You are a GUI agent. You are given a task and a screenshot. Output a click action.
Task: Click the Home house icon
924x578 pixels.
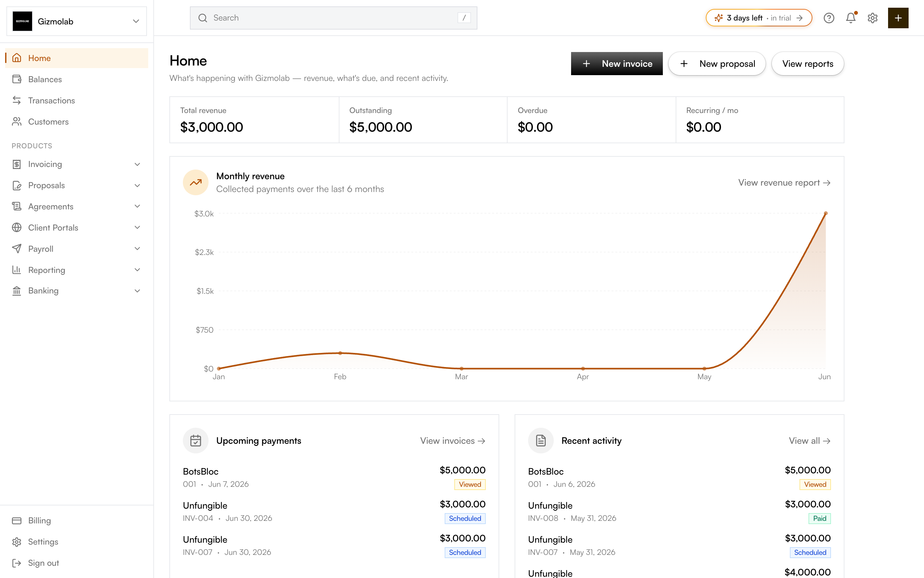tap(17, 58)
